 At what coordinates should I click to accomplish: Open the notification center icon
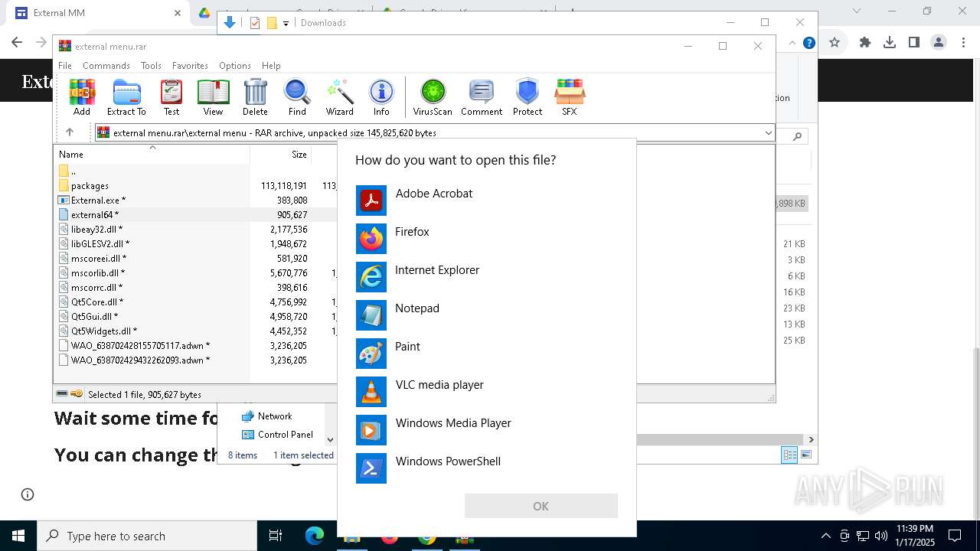point(955,536)
